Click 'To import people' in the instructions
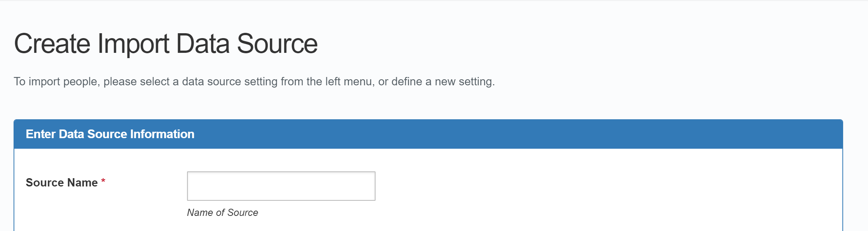 click(56, 82)
